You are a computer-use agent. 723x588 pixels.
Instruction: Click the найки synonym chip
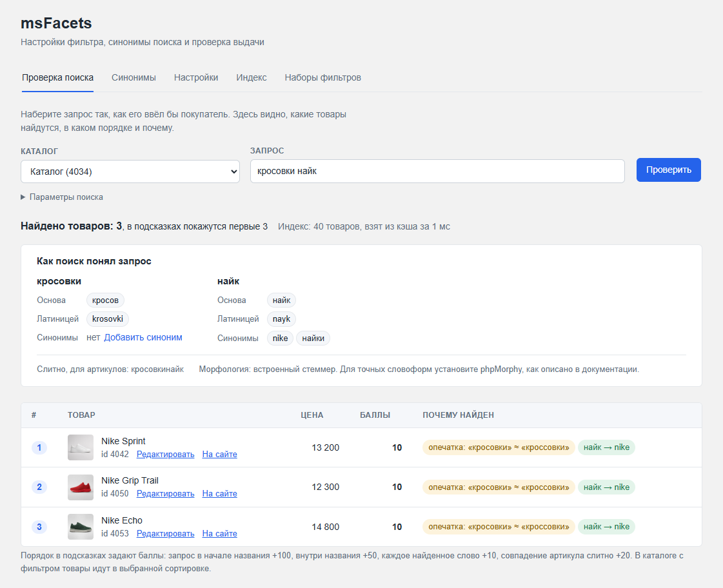coord(313,338)
